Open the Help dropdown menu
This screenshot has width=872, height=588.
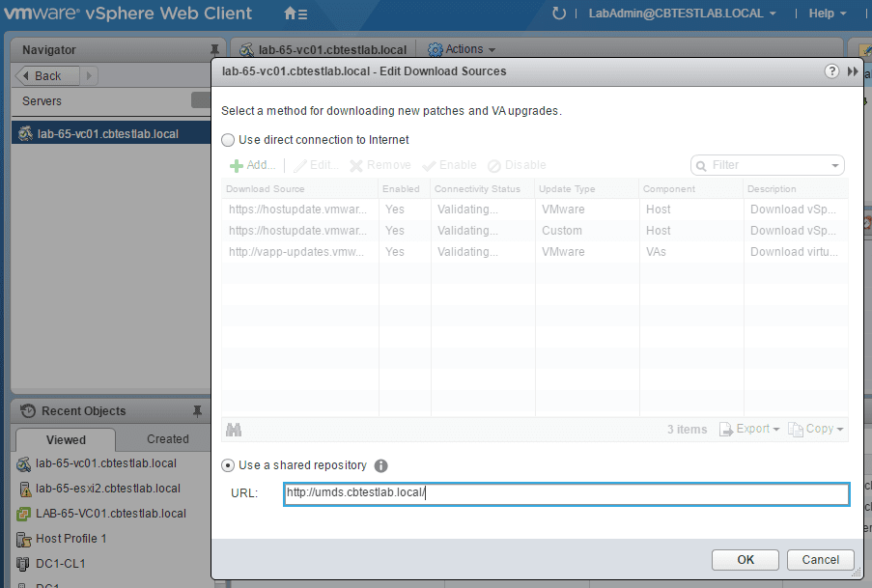pos(827,14)
